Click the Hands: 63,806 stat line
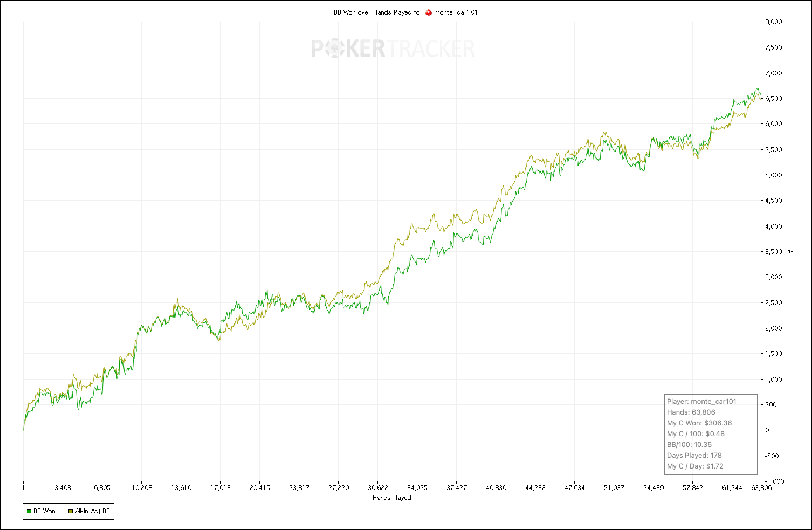The width and height of the screenshot is (812, 530). [691, 412]
